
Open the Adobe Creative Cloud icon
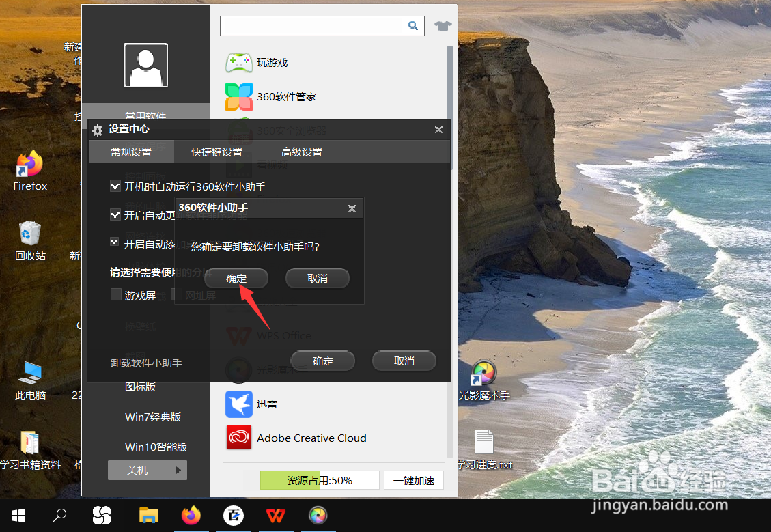pos(239,438)
